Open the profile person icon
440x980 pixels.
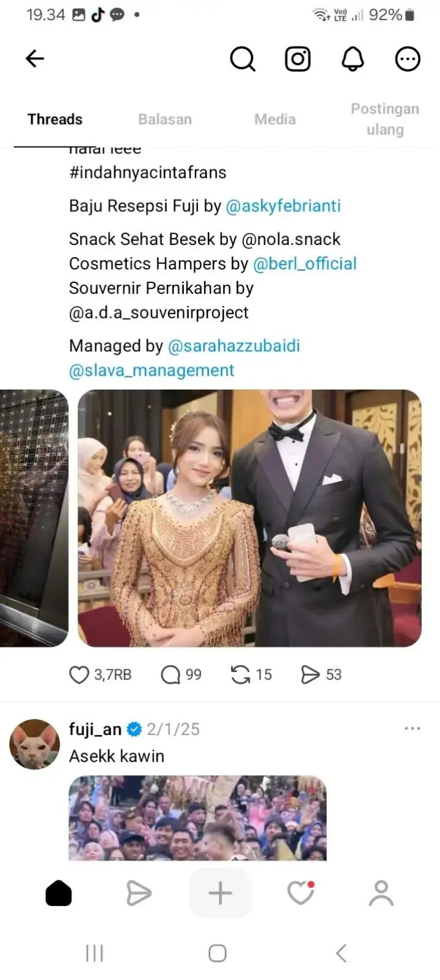[381, 893]
